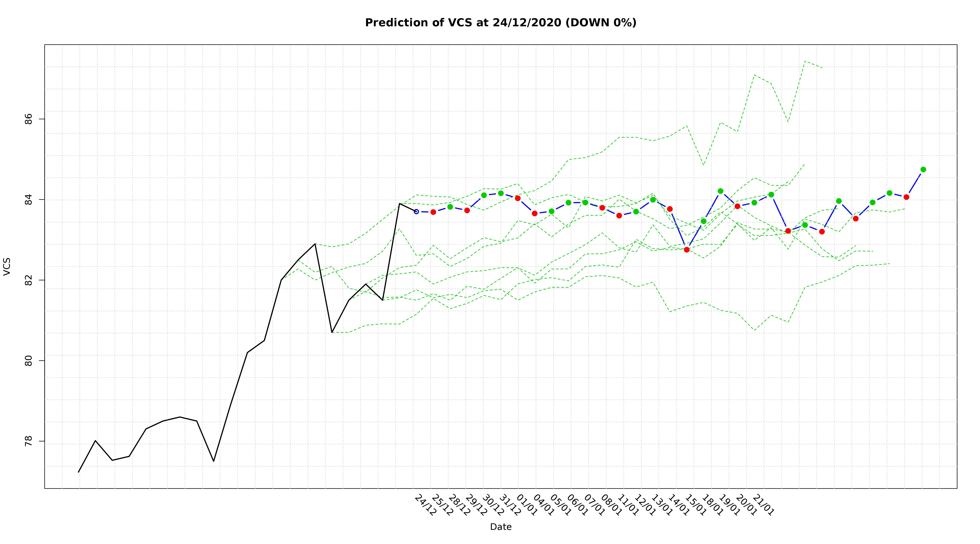Click the red dot above 01/01
This screenshot has width=980, height=544.
518,198
